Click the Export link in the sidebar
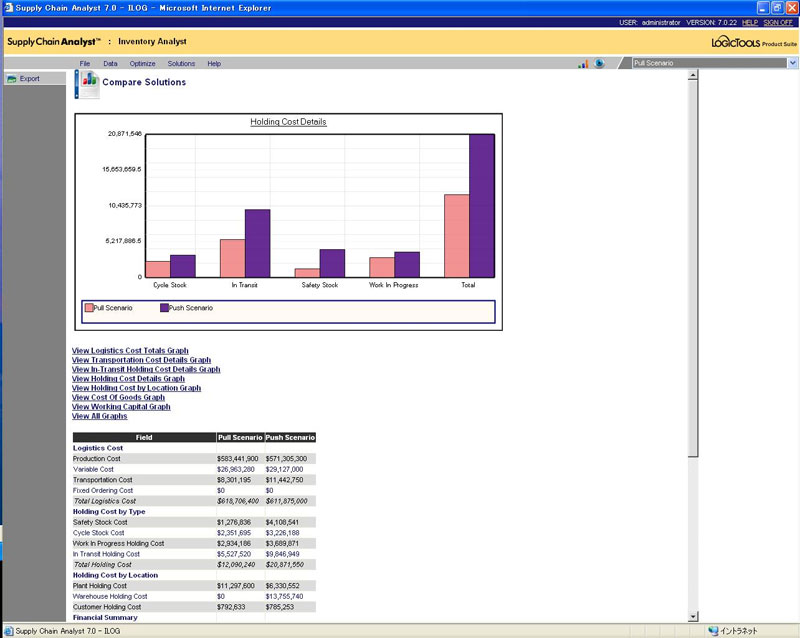The image size is (800, 638). coord(30,79)
